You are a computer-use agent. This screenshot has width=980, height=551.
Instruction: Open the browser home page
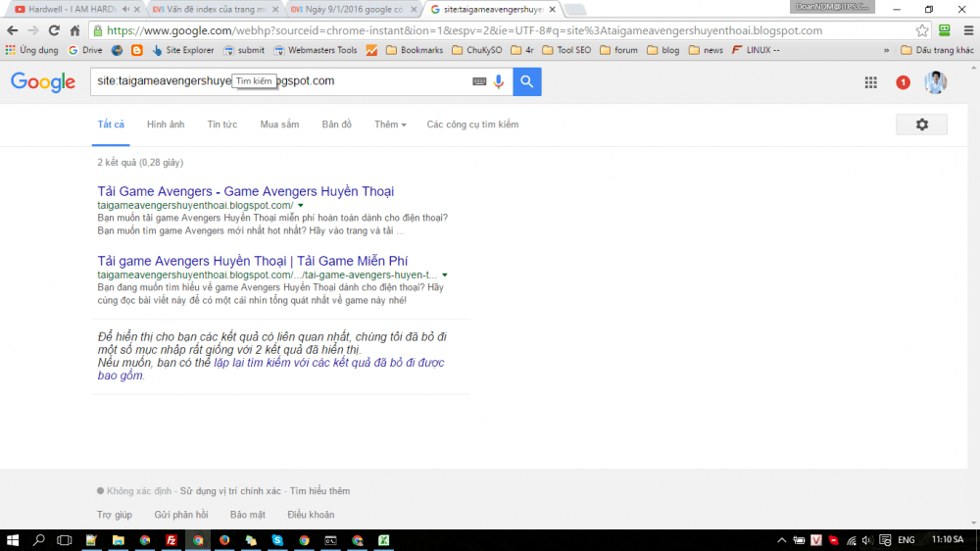click(75, 30)
